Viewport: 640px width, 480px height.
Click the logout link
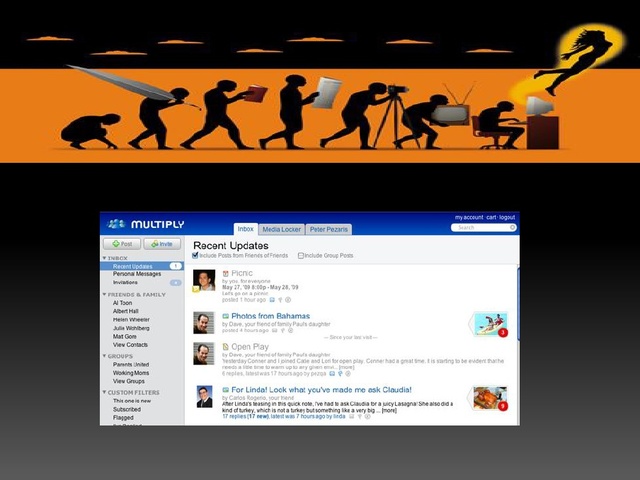click(507, 217)
